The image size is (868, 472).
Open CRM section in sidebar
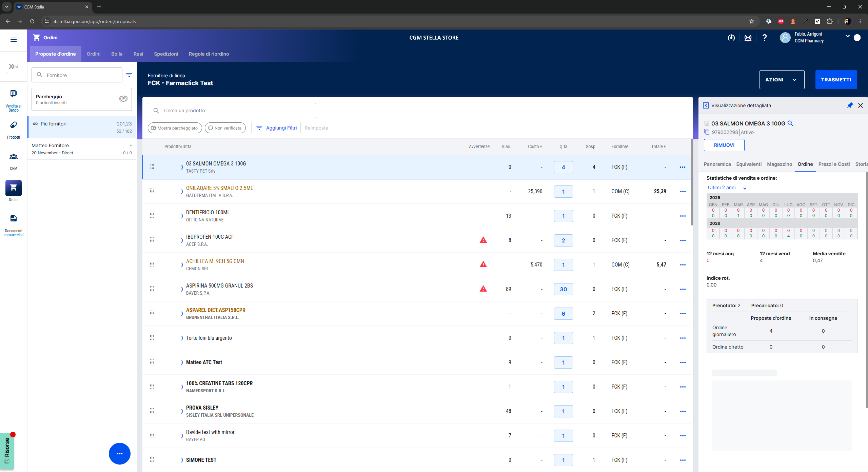14,161
